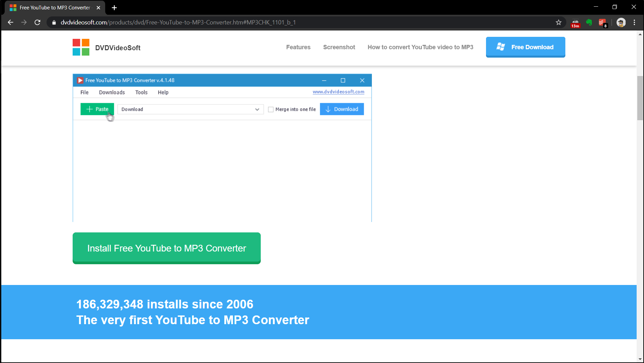Click the green Grammarly browser extension icon
This screenshot has height=363, width=644.
click(589, 22)
